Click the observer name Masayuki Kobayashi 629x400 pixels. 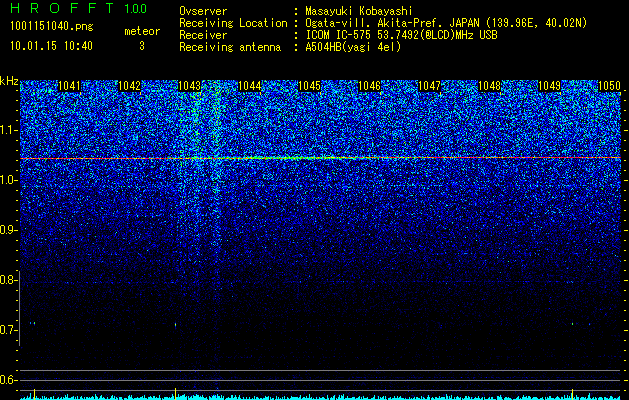coord(359,12)
